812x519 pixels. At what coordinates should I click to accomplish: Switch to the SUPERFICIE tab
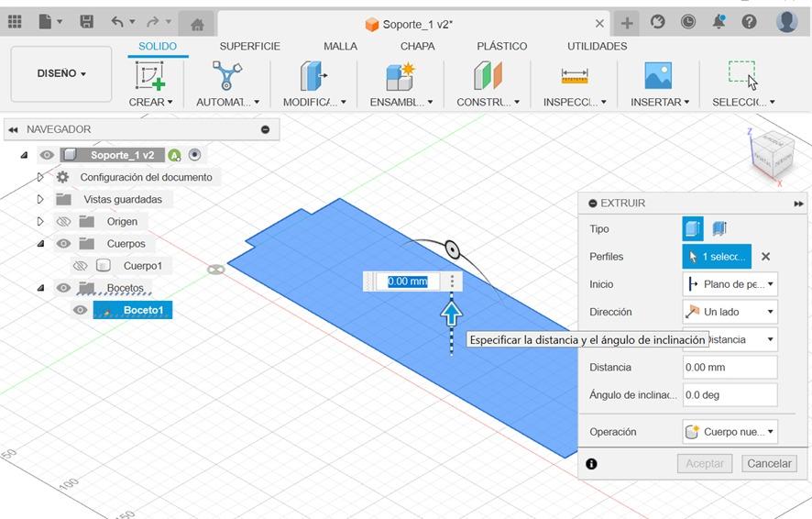point(249,46)
